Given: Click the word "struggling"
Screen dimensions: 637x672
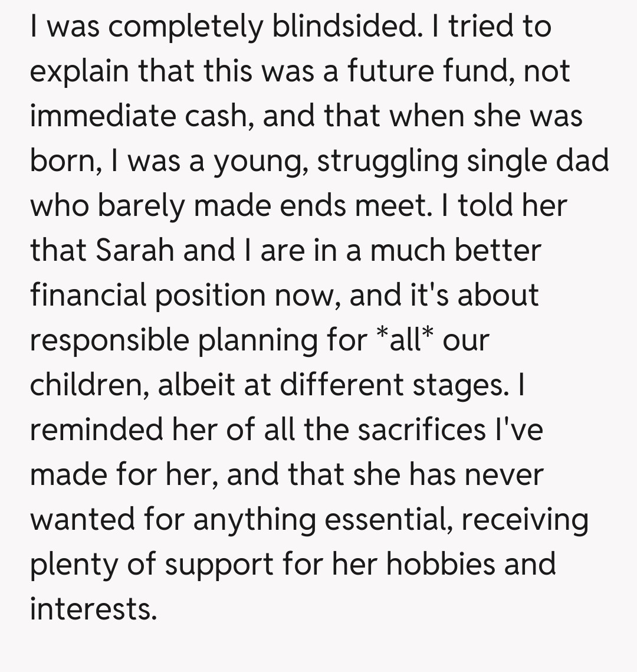Looking at the screenshot, I should [387, 161].
